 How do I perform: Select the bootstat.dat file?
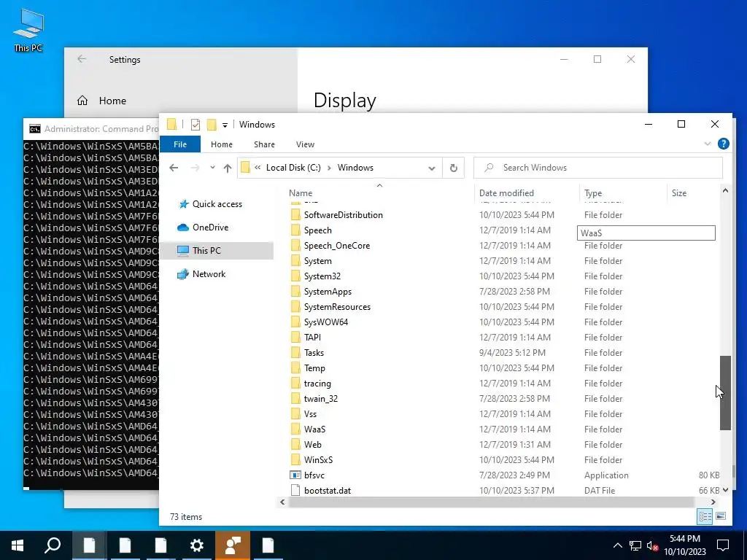(x=328, y=491)
